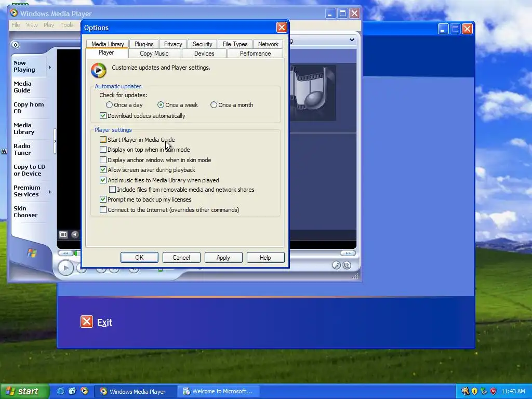Switch to the Media Library tab in Options
The width and height of the screenshot is (532, 399).
(x=108, y=44)
